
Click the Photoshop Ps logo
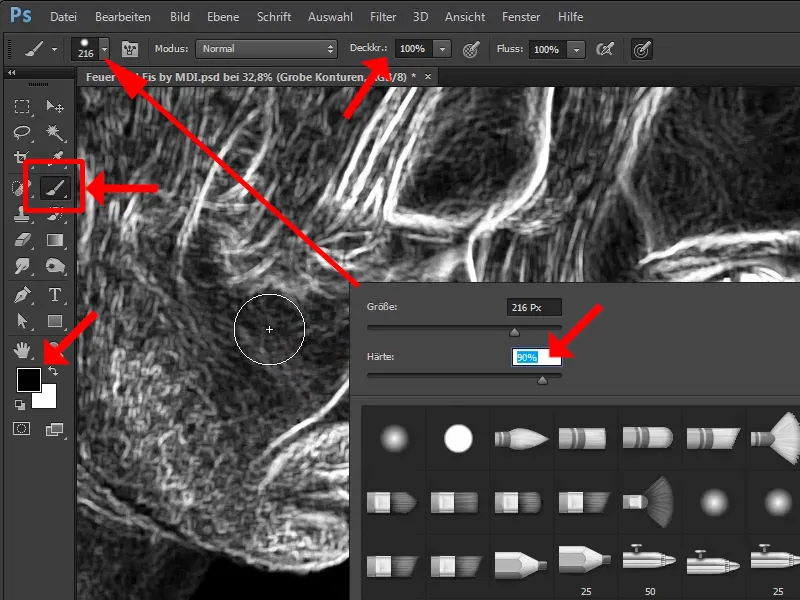coord(20,15)
